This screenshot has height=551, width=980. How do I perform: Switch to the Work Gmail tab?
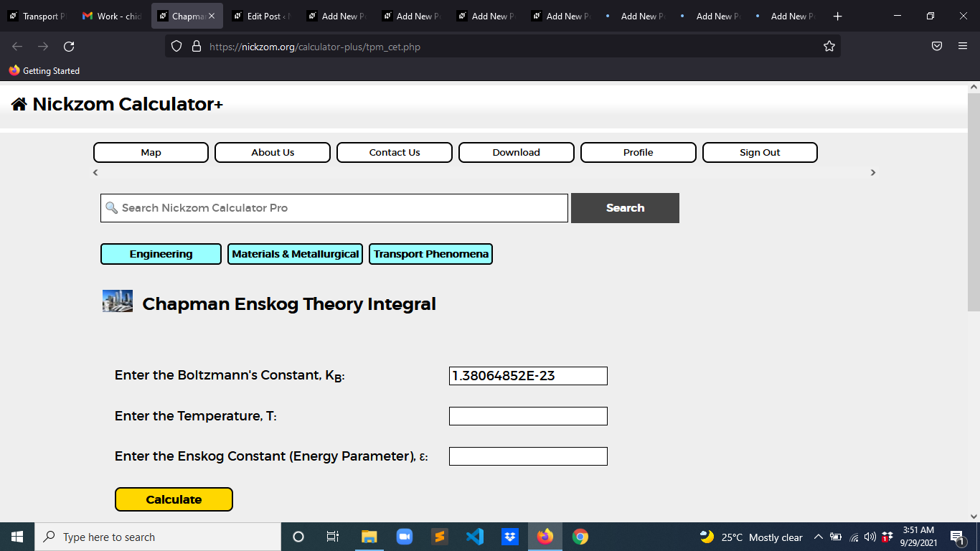pos(111,16)
